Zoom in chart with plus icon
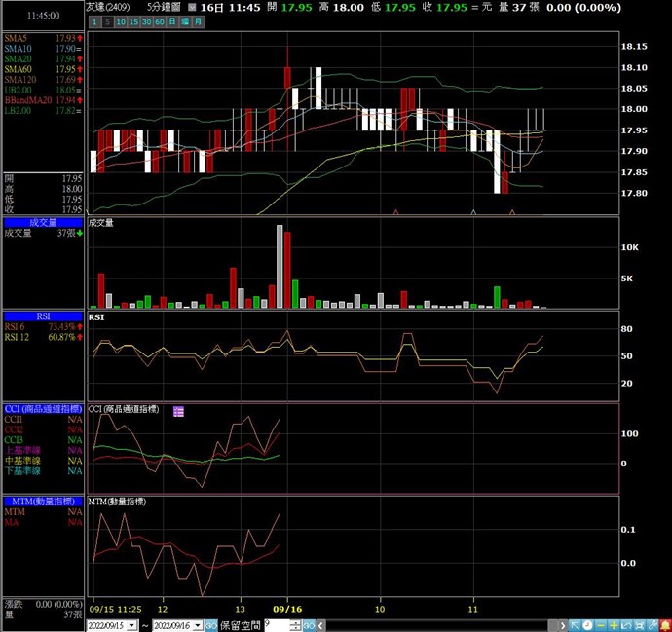 click(x=614, y=625)
